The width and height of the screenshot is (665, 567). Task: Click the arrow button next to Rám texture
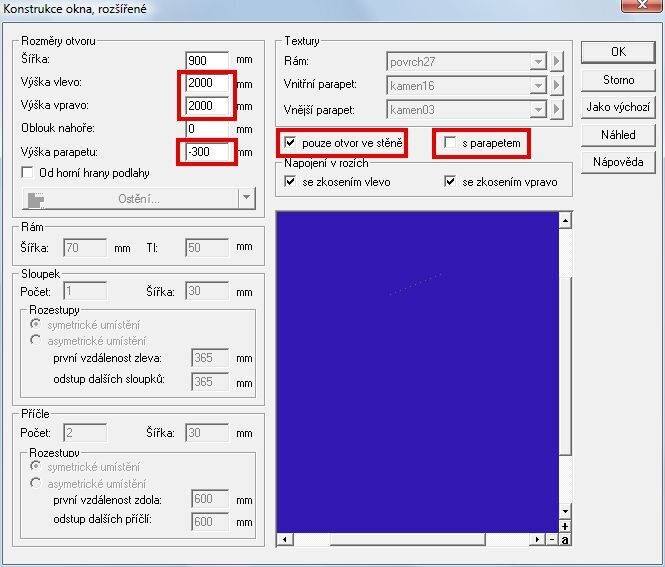(556, 62)
